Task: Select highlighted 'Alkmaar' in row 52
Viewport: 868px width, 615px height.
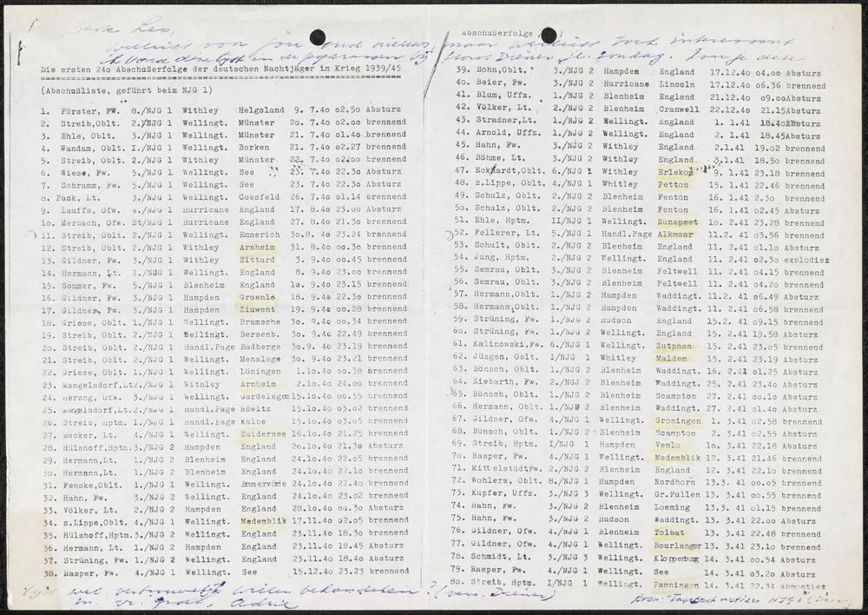Action: click(674, 235)
